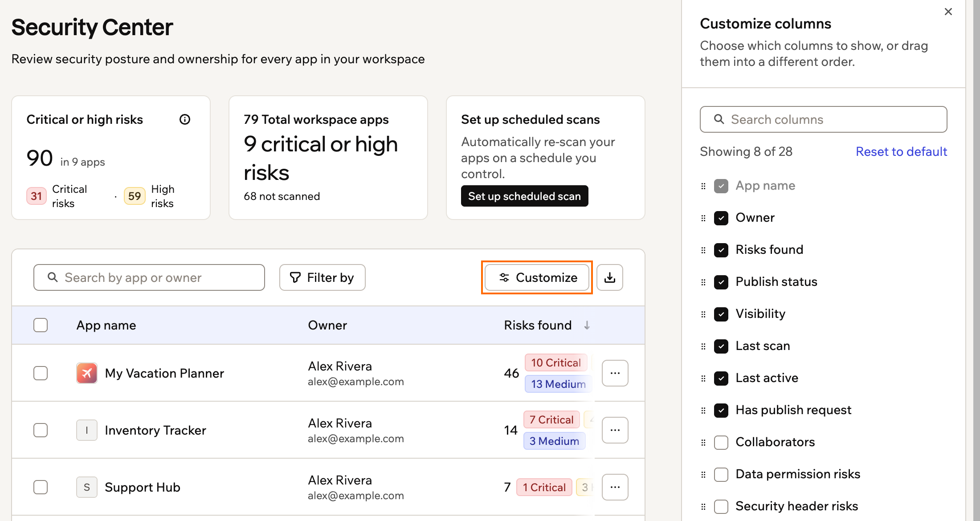This screenshot has width=980, height=521.
Task: Grab the drag handle for Owner column
Action: 703,218
